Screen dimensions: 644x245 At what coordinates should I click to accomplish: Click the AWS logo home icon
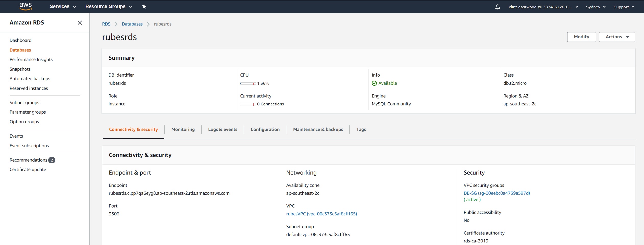[26, 6]
